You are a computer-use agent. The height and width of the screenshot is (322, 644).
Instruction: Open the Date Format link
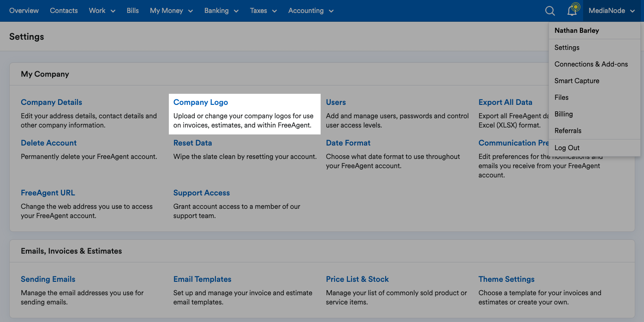point(348,143)
